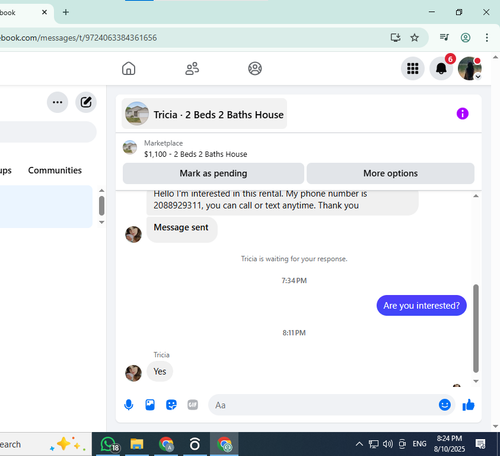Click the address bar URL
Screen dimensions: 500x456
(x=78, y=38)
